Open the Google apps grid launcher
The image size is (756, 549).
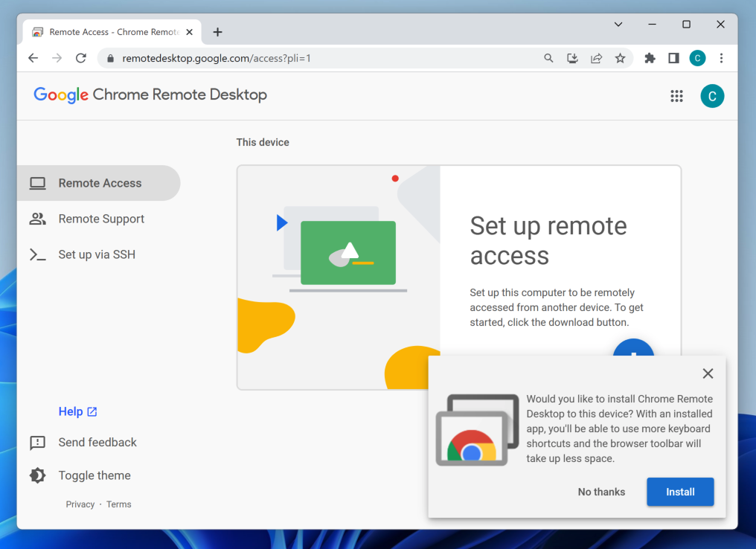pyautogui.click(x=676, y=96)
